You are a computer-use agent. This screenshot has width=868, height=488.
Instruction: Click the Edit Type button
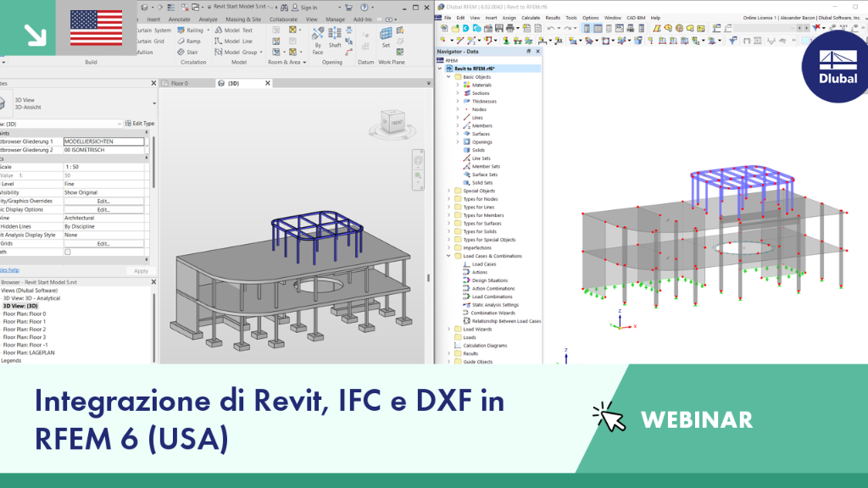pos(140,124)
